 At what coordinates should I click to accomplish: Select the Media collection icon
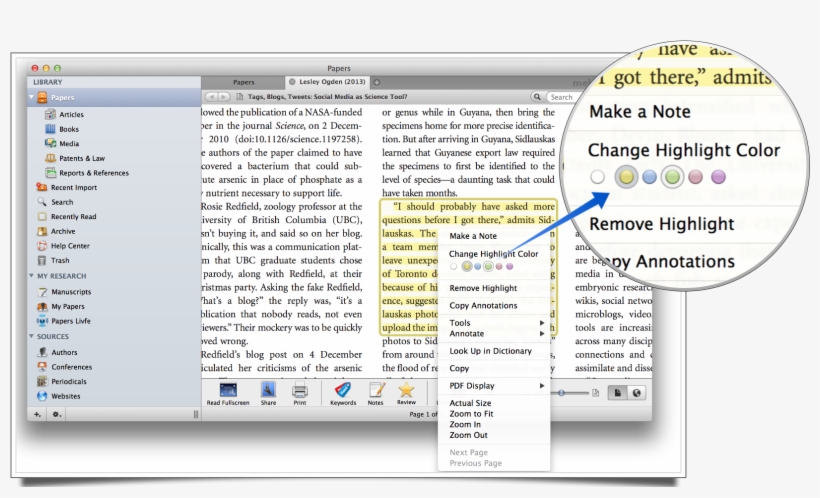pos(50,143)
